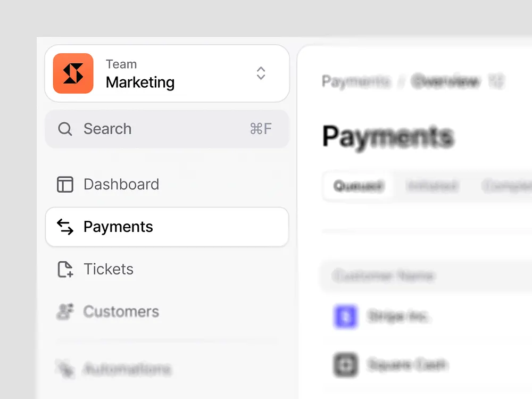Go to Tickets in sidebar
This screenshot has height=399, width=532.
click(167, 269)
